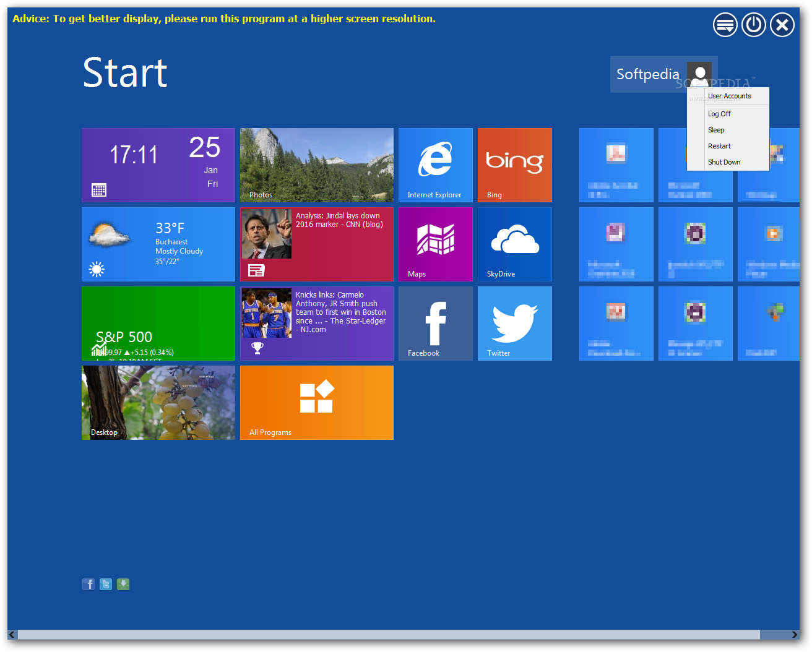812x652 pixels.
Task: Select Sleep from the power menu
Action: (729, 130)
